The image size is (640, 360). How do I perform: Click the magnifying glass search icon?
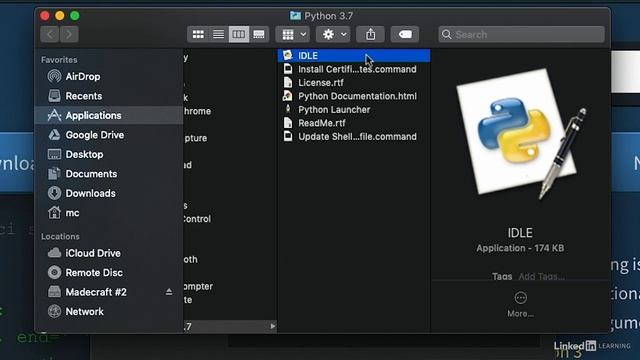point(447,34)
